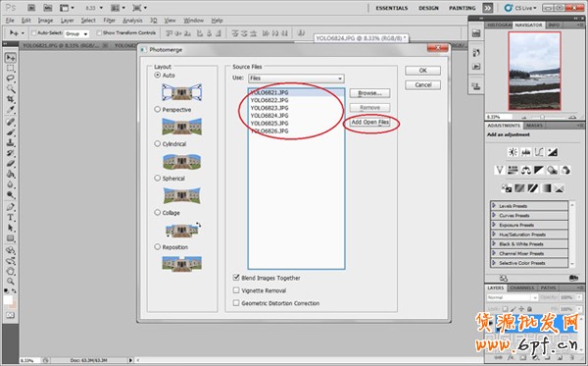Click Add Open Files button
The image size is (588, 366).
tap(369, 122)
